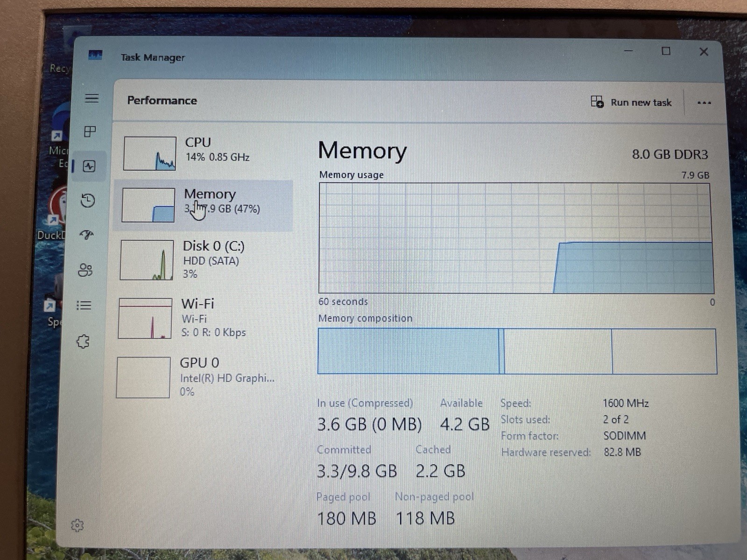This screenshot has height=560, width=747.
Task: Click the standby segment of Memory composition bar
Action: point(558,351)
